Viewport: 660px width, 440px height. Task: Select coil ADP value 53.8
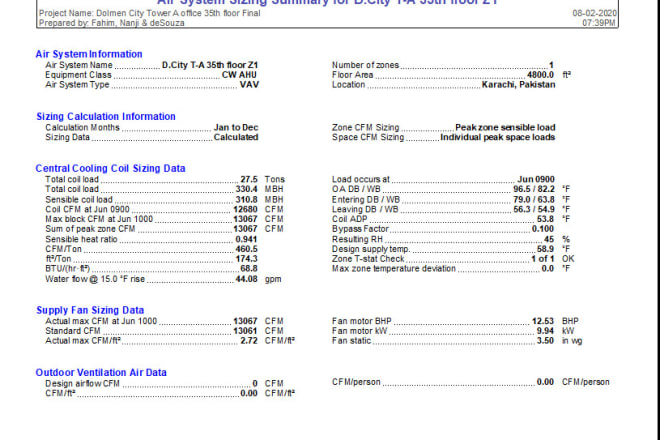545,219
